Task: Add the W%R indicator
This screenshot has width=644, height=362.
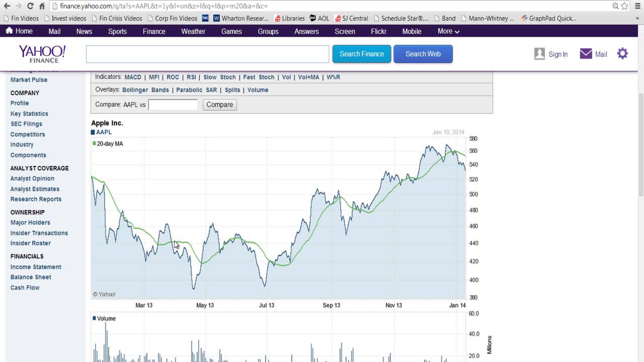Action: [x=333, y=77]
